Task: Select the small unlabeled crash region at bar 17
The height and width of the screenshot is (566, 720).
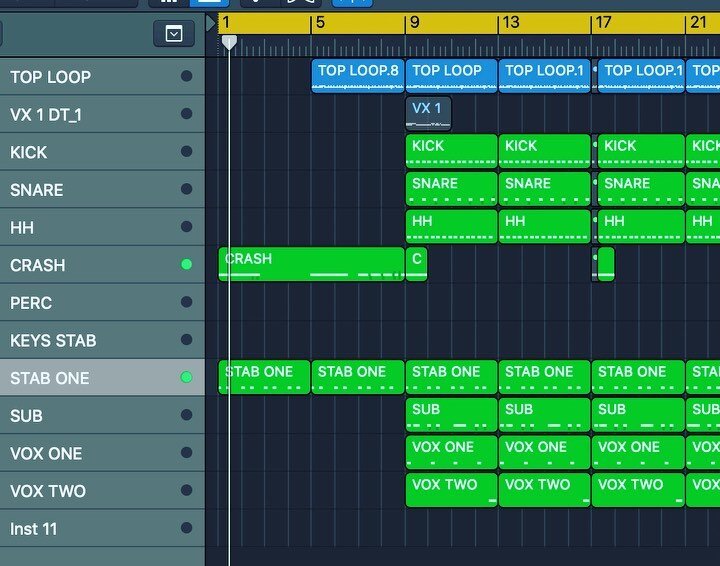Action: tap(606, 264)
